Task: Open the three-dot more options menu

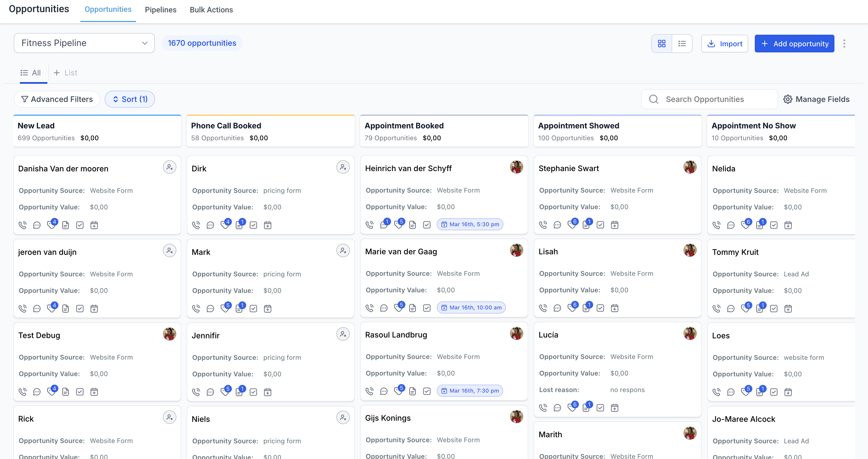Action: (844, 44)
